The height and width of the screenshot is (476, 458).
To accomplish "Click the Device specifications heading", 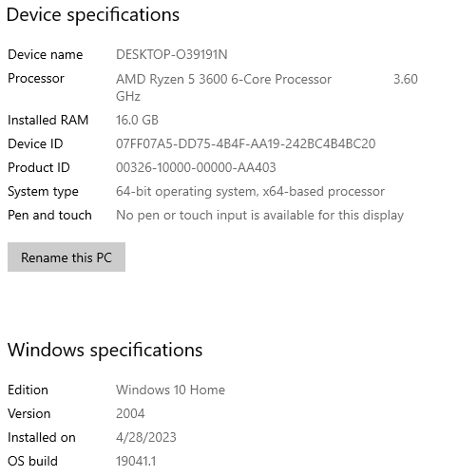I will 93,15.
